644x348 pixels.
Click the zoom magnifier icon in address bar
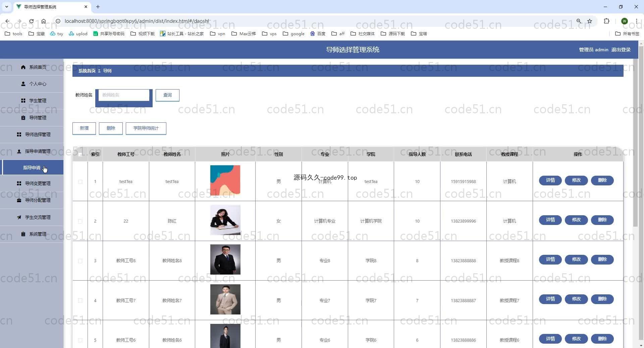click(579, 21)
